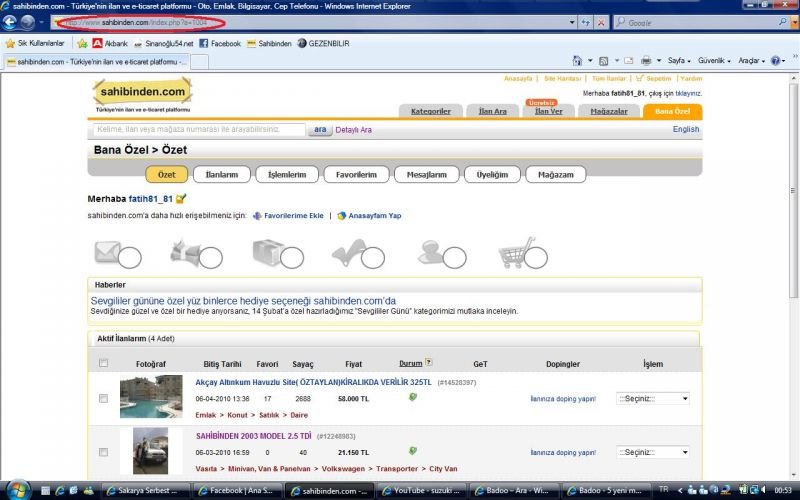Image resolution: width=800 pixels, height=500 pixels.
Task: Click into the keyword search field
Action: (199, 129)
